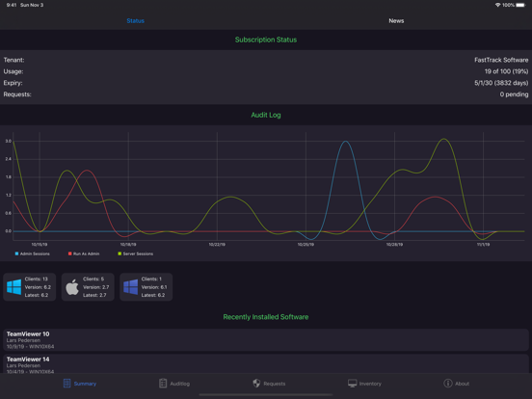This screenshot has width=532, height=399.
Task: Click the Expiry: label
Action: point(13,83)
